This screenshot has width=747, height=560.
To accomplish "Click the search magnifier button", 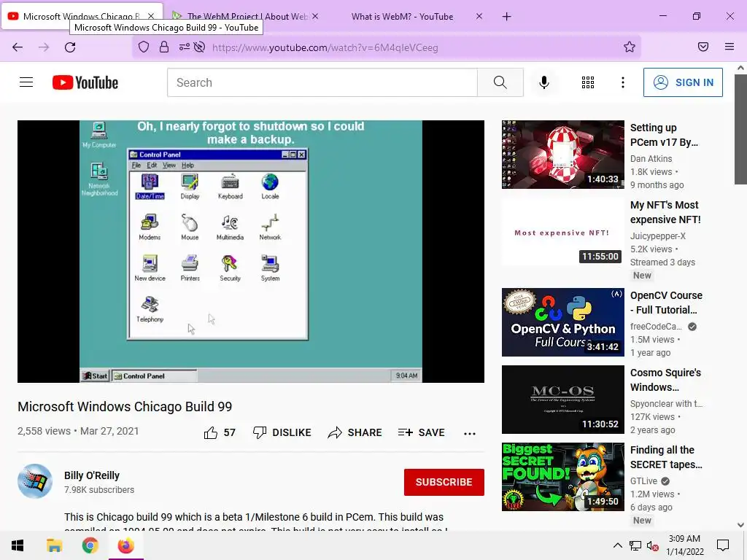I will (500, 82).
